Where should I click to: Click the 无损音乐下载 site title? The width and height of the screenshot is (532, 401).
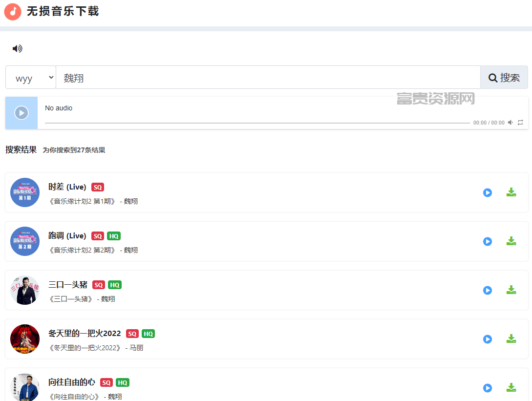click(63, 11)
